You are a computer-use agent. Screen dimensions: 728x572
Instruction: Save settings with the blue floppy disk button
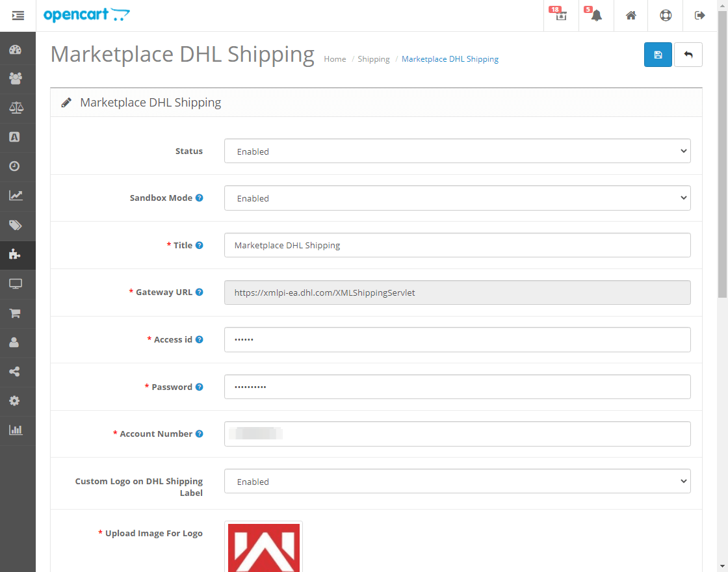click(x=657, y=55)
